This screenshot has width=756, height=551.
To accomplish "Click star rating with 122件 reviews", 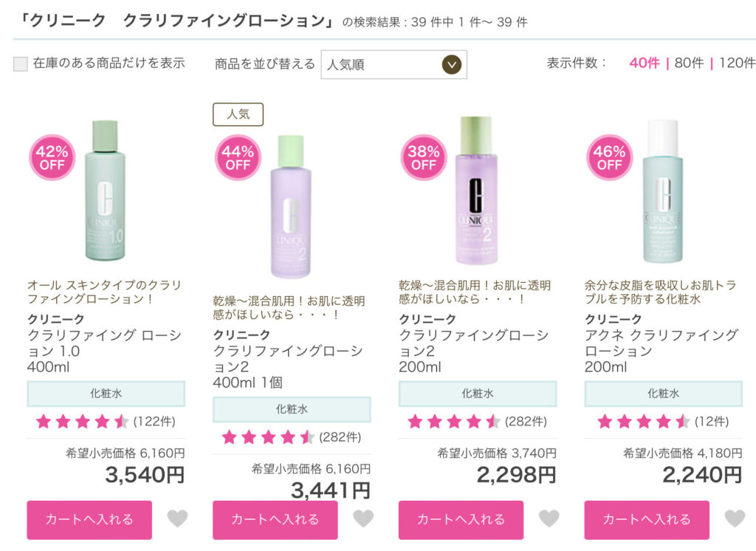I will click(83, 422).
